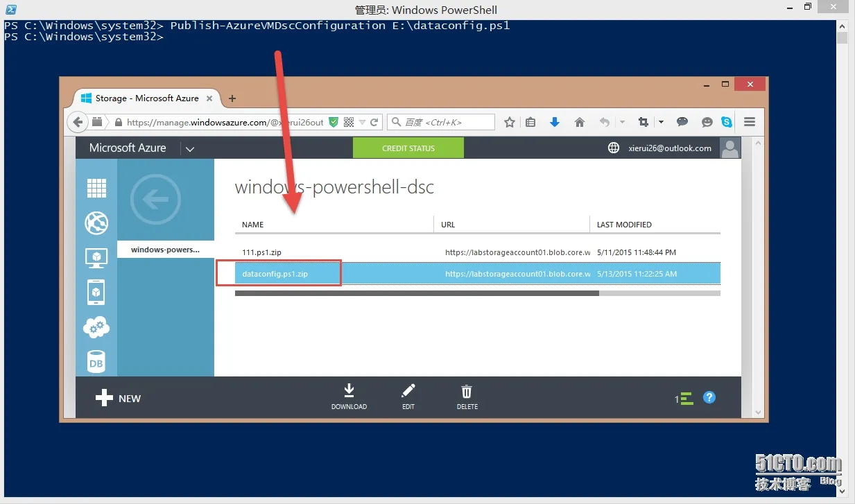Screen dimensions: 855x504
Task: Click the green shield icon in address bar
Action: pyautogui.click(x=334, y=122)
